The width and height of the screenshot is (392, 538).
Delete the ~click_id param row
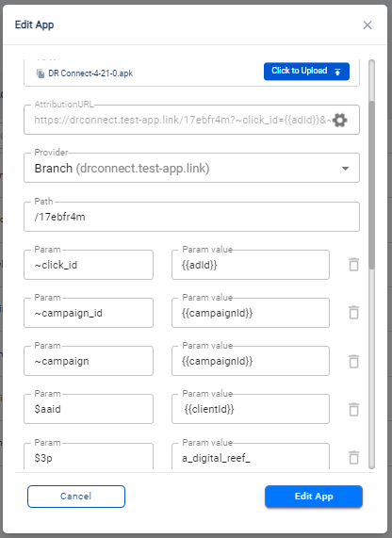(x=354, y=265)
